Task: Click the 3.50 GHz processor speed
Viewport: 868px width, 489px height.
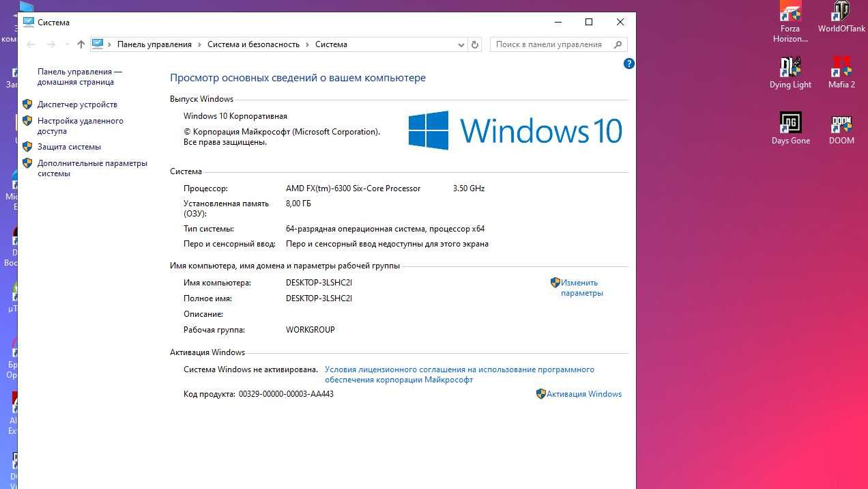Action: (469, 188)
